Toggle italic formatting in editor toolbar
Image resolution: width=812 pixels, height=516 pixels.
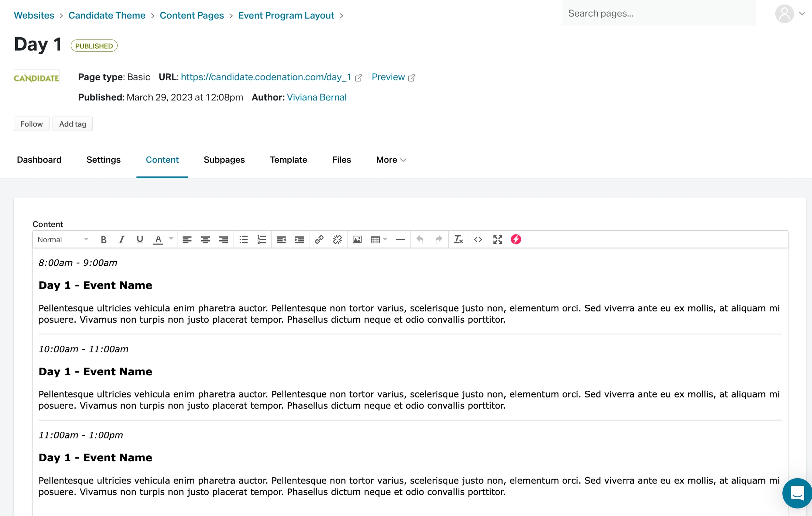coord(122,239)
